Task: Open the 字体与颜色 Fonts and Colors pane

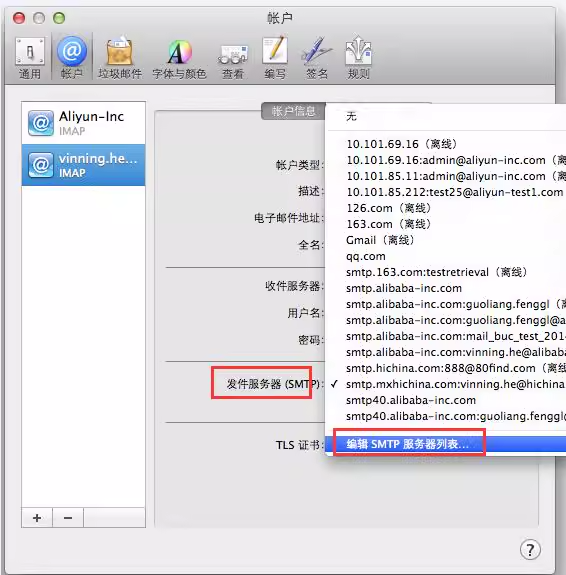Action: [179, 58]
